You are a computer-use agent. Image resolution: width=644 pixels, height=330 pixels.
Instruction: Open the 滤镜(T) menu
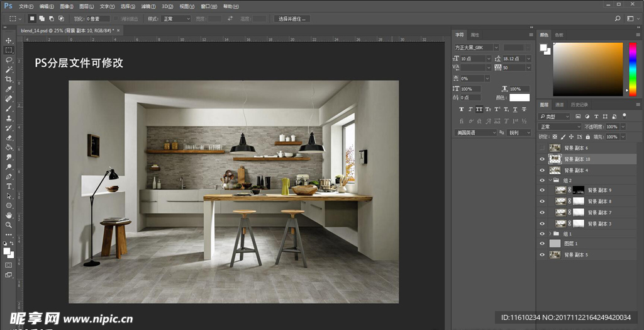coord(149,6)
